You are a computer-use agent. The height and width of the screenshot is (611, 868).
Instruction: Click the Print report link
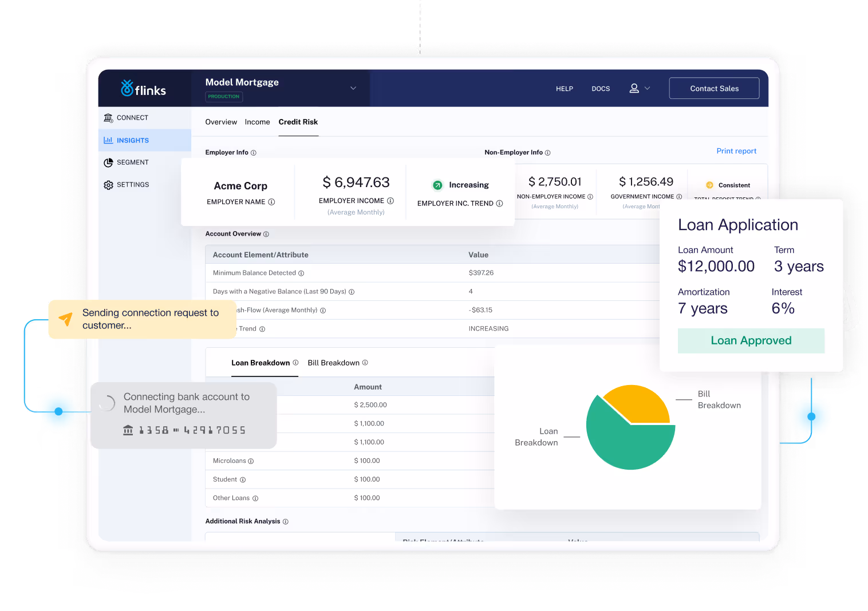(736, 151)
